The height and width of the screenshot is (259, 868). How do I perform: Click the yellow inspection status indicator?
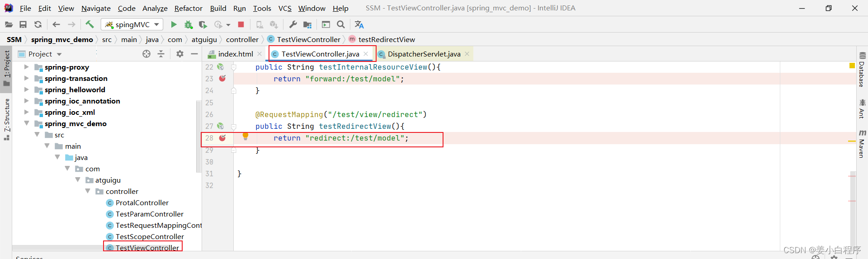tap(852, 66)
